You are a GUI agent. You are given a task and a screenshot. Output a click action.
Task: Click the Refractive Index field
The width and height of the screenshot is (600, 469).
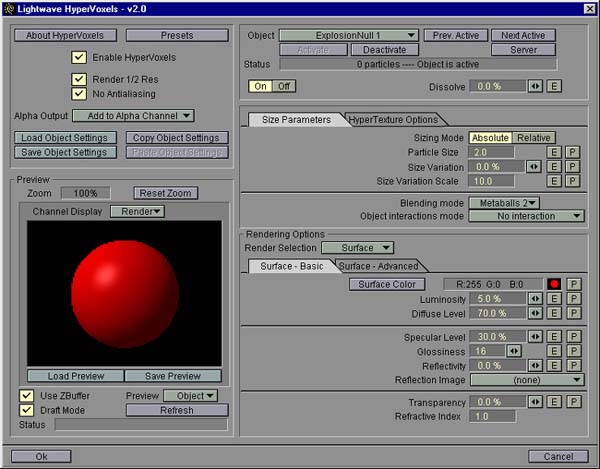[x=492, y=416]
